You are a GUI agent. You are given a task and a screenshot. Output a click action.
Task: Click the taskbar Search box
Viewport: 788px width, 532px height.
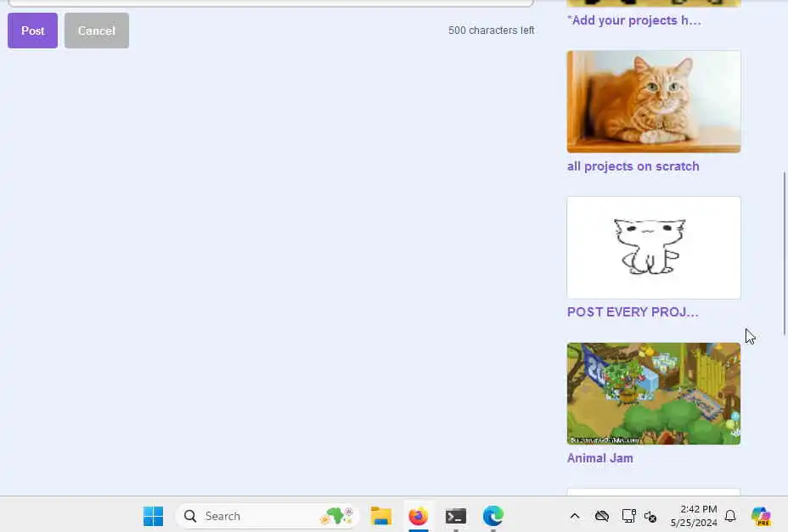click(x=267, y=516)
